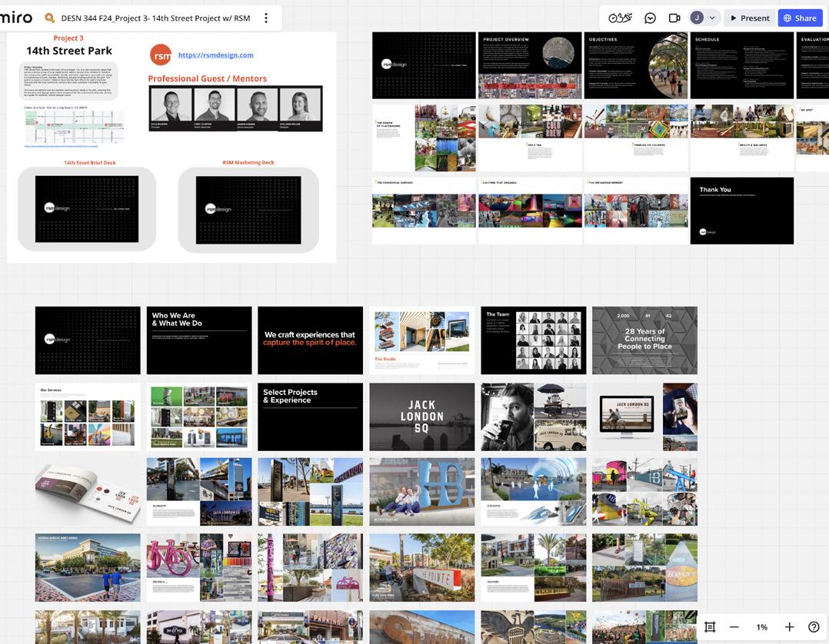Click the board title DESN 344 F24_Project 3
Image resolution: width=829 pixels, height=644 pixels.
[156, 18]
